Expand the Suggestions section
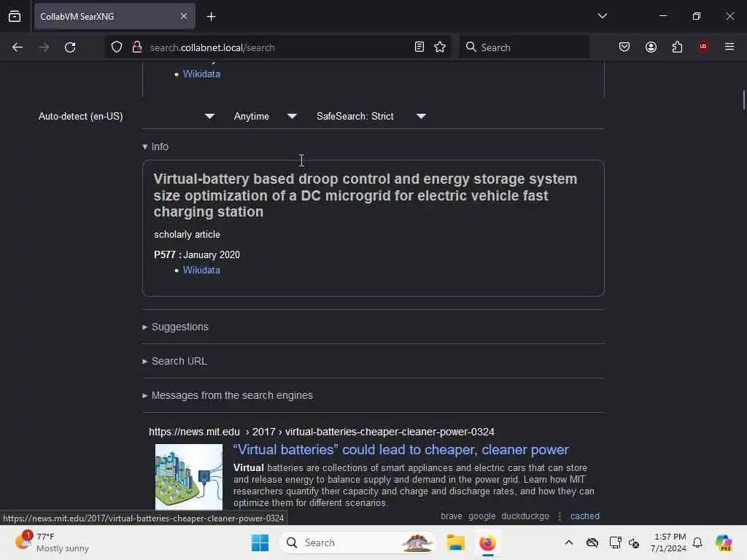Screen dimensions: 747x560 point(175,327)
